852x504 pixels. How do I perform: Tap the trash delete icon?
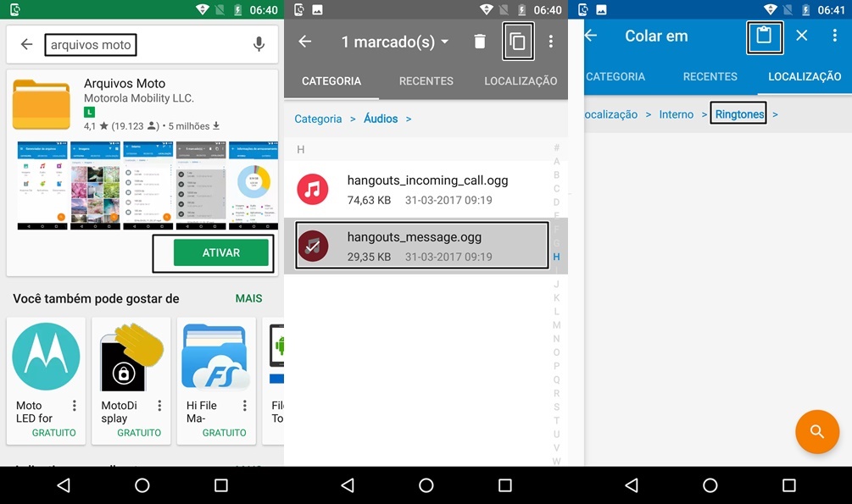pos(479,42)
